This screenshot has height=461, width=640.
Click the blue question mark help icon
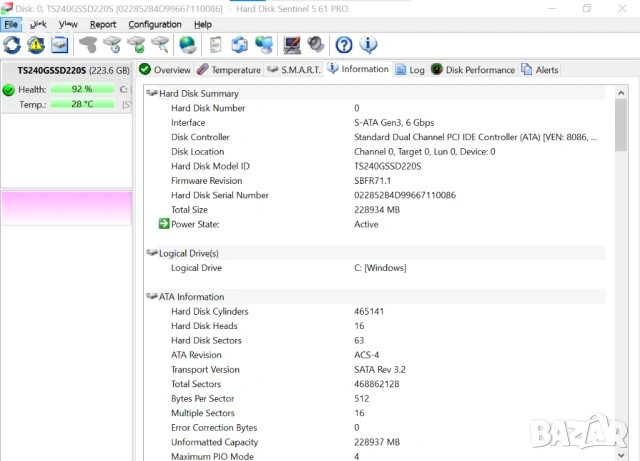[344, 45]
